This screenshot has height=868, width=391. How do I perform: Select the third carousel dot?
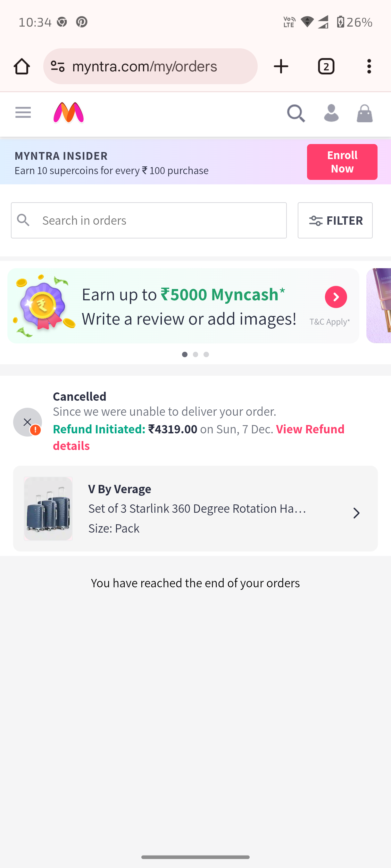pyautogui.click(x=206, y=355)
